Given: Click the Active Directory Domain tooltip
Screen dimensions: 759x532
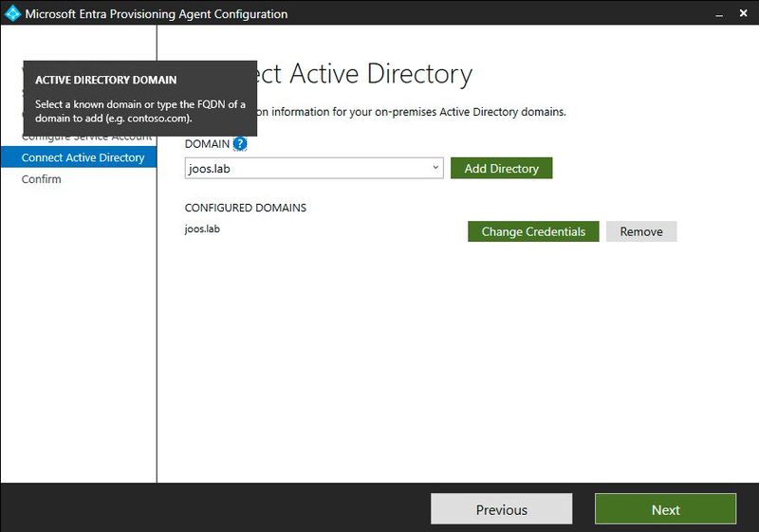Looking at the screenshot, I should click(x=139, y=99).
